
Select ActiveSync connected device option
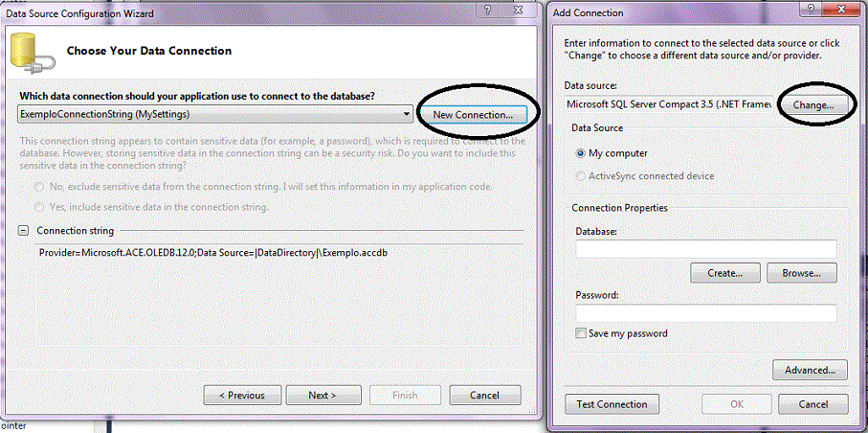click(580, 176)
